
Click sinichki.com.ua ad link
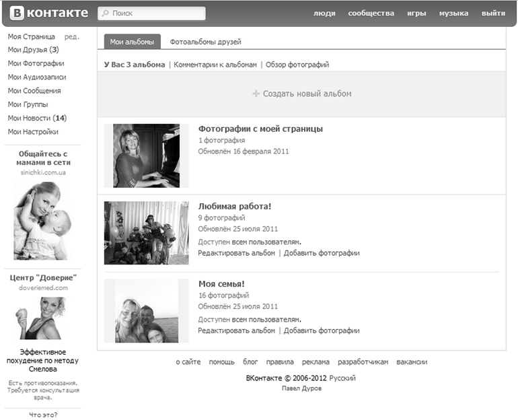(x=43, y=172)
